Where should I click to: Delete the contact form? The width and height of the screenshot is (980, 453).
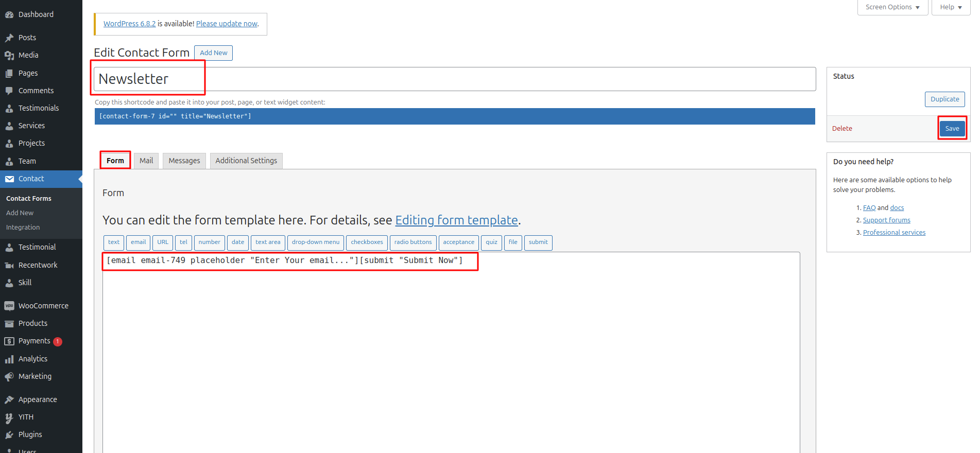tap(842, 129)
